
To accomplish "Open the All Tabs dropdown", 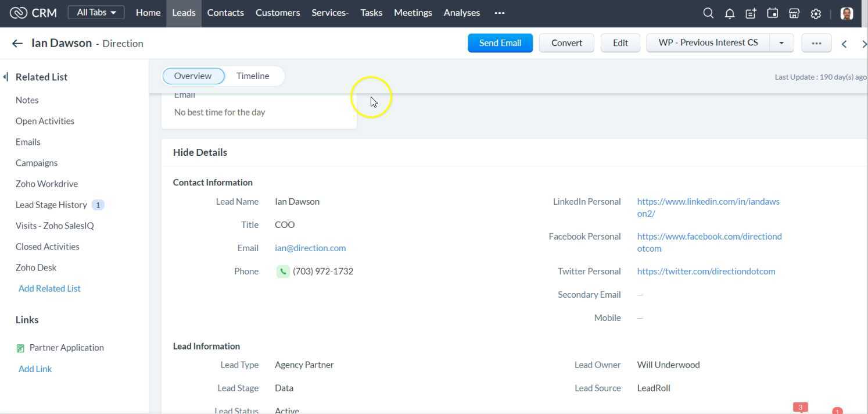I will tap(95, 12).
